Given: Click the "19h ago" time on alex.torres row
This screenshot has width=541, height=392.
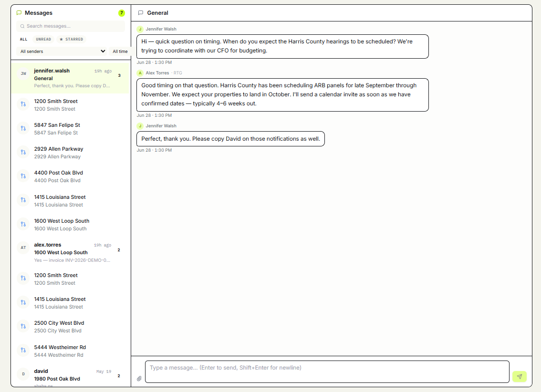Looking at the screenshot, I should point(103,245).
